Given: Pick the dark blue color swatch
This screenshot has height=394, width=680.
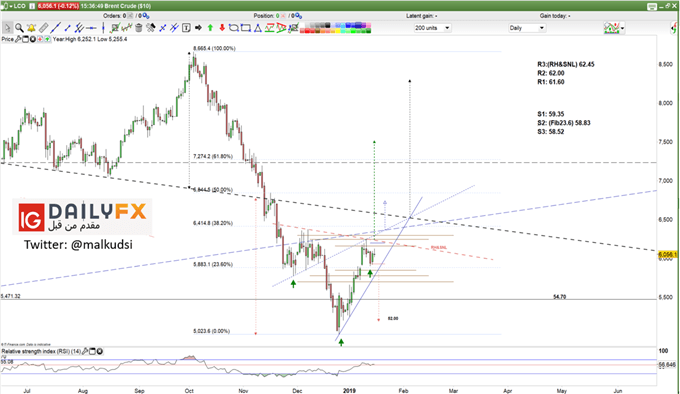Looking at the screenshot, I should click(x=358, y=25).
